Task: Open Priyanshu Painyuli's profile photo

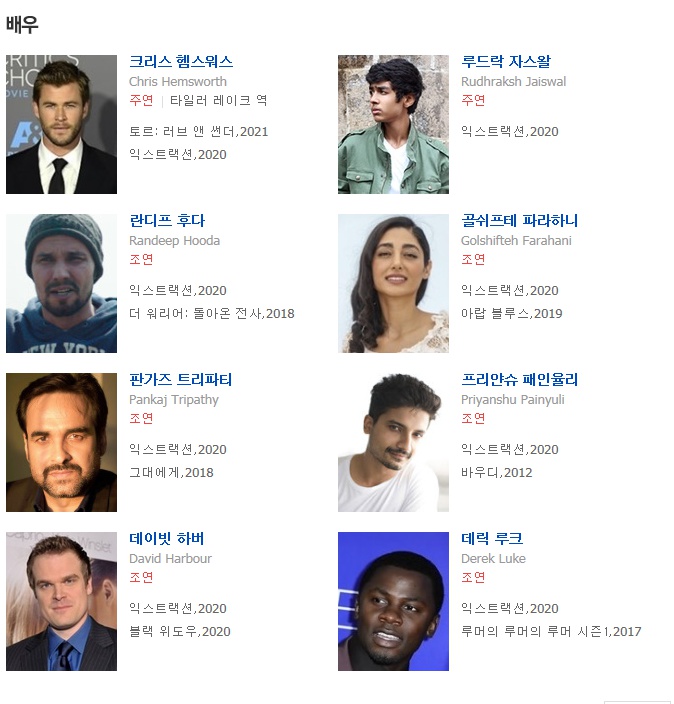Action: (393, 442)
